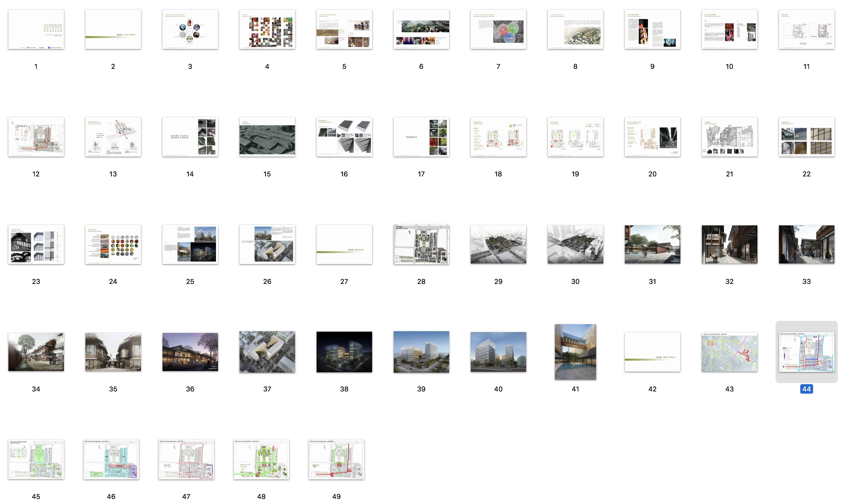Image resolution: width=849 pixels, height=504 pixels.
Task: Select page 19 thumbnail
Action: [576, 137]
